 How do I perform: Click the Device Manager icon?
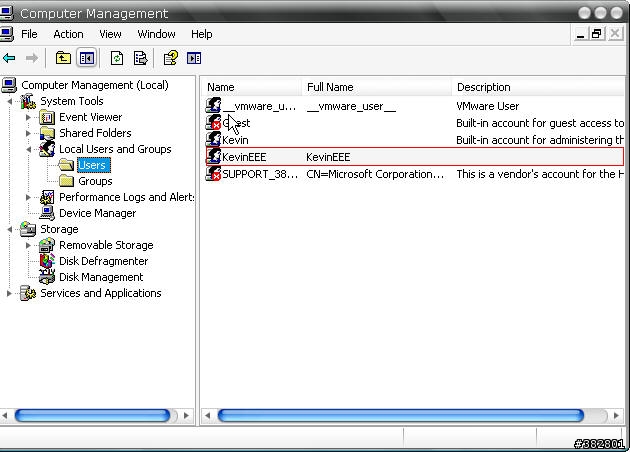tap(47, 213)
